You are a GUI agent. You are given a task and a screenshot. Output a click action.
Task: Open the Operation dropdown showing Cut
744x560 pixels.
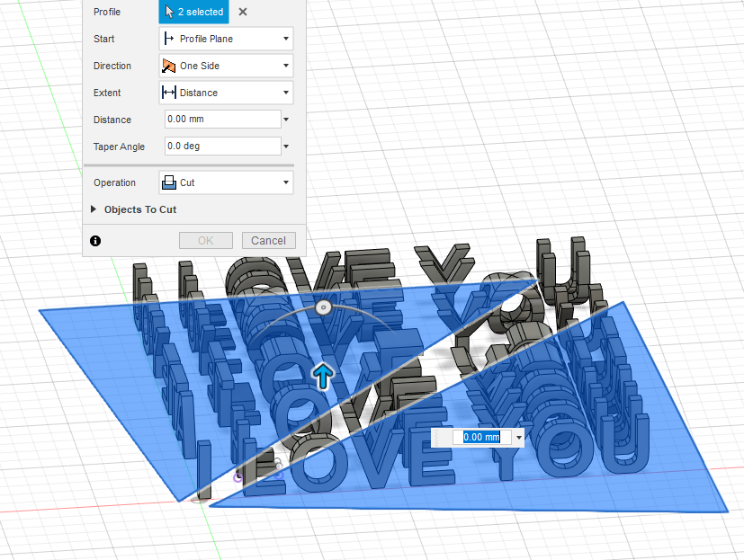tap(286, 182)
